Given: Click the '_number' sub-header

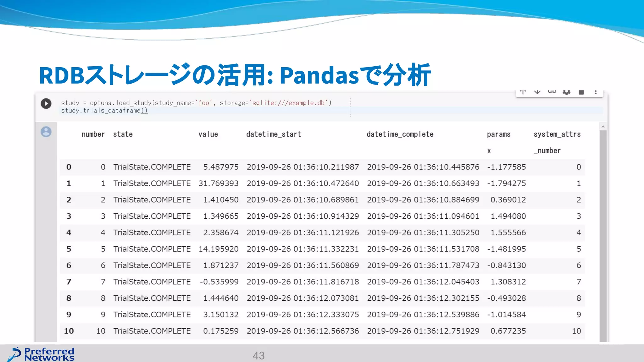Looking at the screenshot, I should pos(547,151).
